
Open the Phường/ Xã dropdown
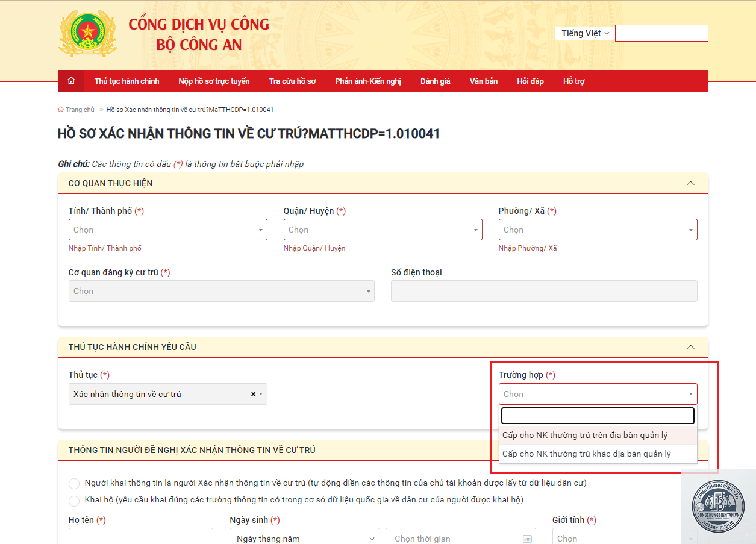pos(598,230)
